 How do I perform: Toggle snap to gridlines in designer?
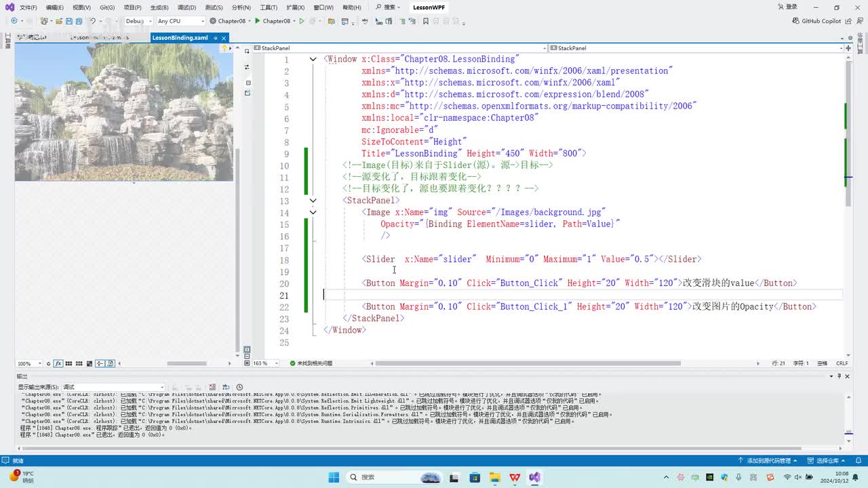[79, 363]
